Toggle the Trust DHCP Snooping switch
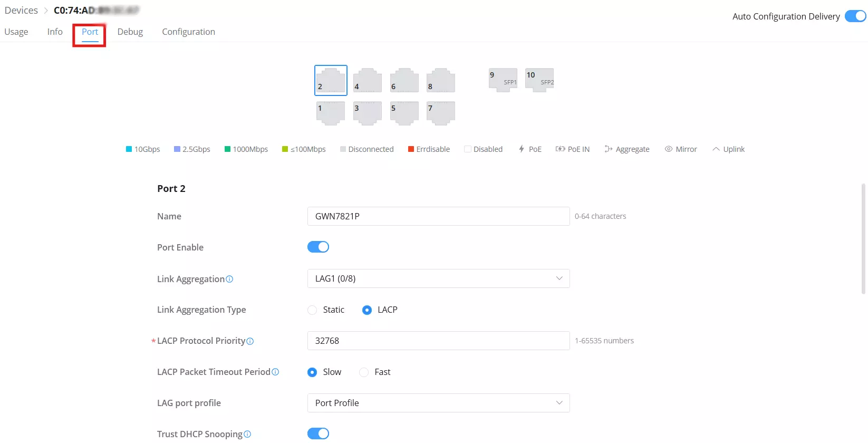 tap(318, 434)
